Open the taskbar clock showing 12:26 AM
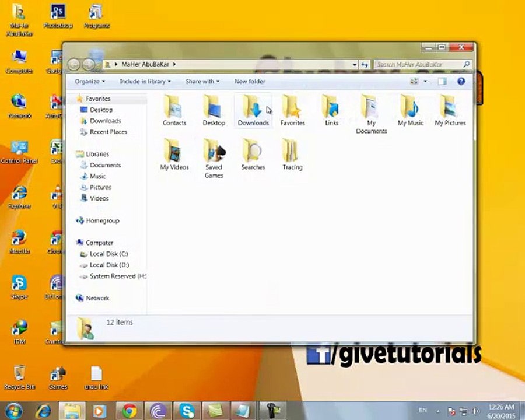This screenshot has width=525, height=420. point(501,411)
